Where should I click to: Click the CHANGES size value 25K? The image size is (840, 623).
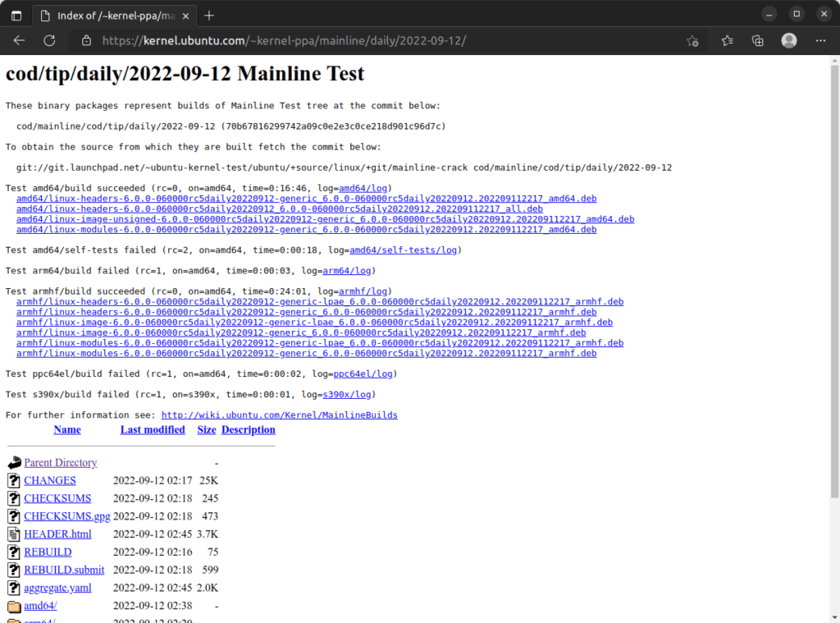click(x=209, y=480)
